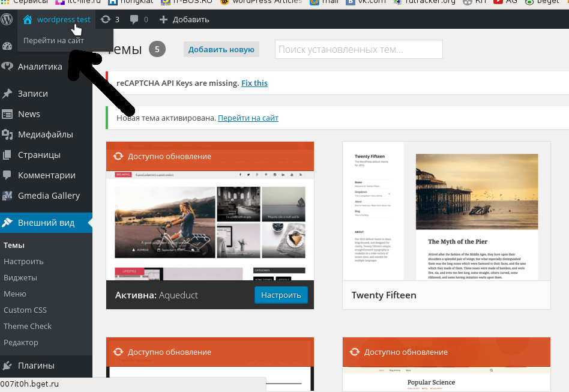Open Custom CSS submenu item

(x=25, y=310)
